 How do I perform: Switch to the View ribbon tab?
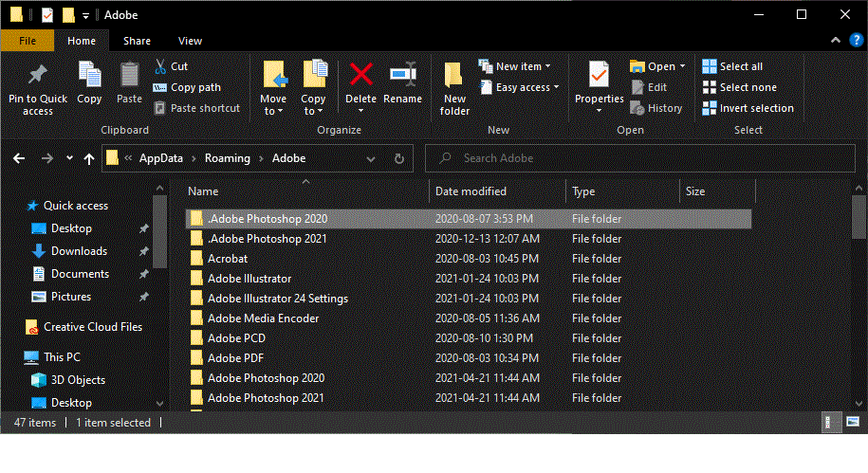point(190,41)
